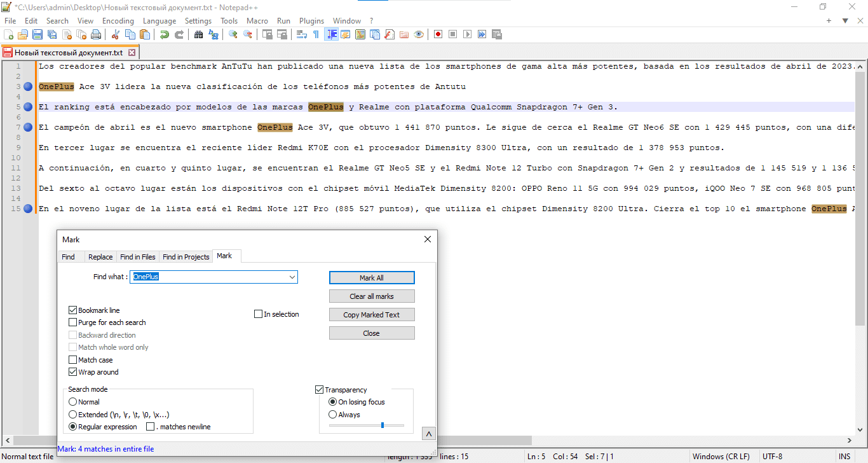The width and height of the screenshot is (868, 463).
Task: Show all characters with the pilcrow icon
Action: (316, 34)
